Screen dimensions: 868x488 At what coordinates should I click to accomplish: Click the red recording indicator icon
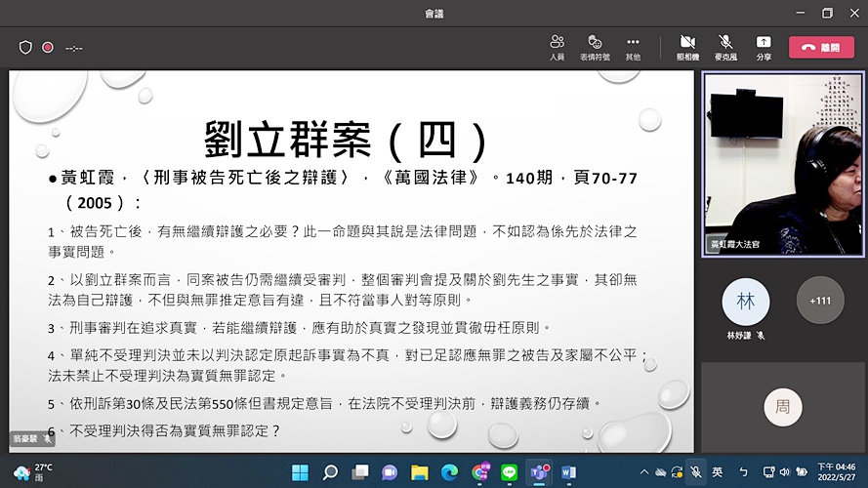pyautogui.click(x=47, y=47)
